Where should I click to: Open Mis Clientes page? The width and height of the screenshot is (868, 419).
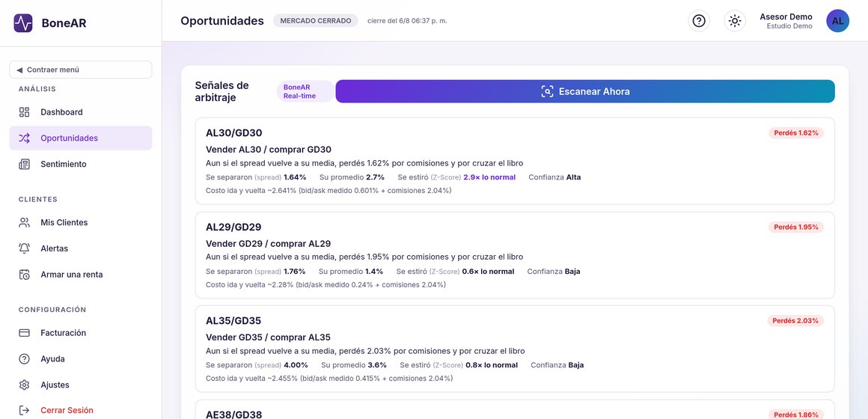point(81,222)
